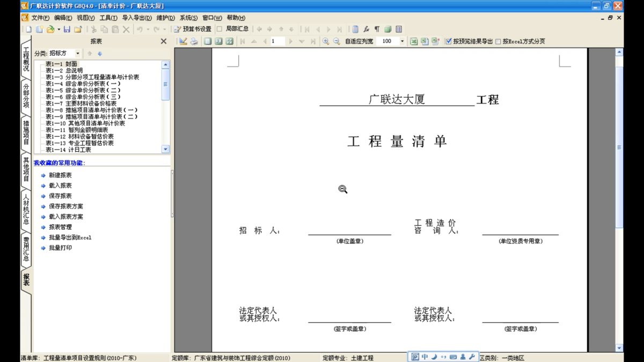Click the first Excel export icon
This screenshot has width=644, height=362.
[414, 41]
